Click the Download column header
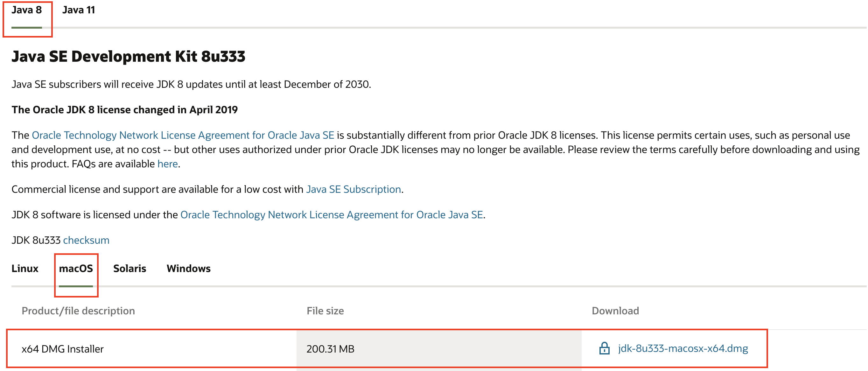 pyautogui.click(x=615, y=311)
